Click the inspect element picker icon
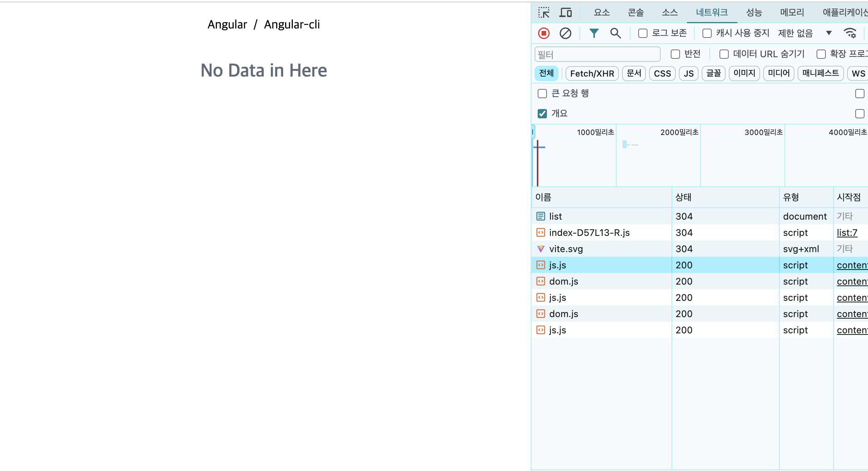The image size is (868, 471). (544, 13)
